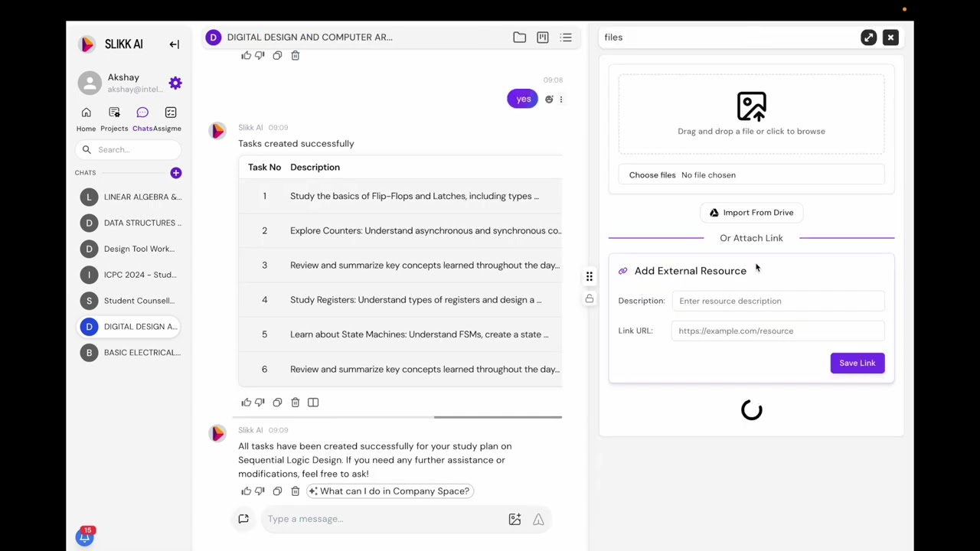Click the sidebar Search field
The image size is (980, 551).
[129, 150]
